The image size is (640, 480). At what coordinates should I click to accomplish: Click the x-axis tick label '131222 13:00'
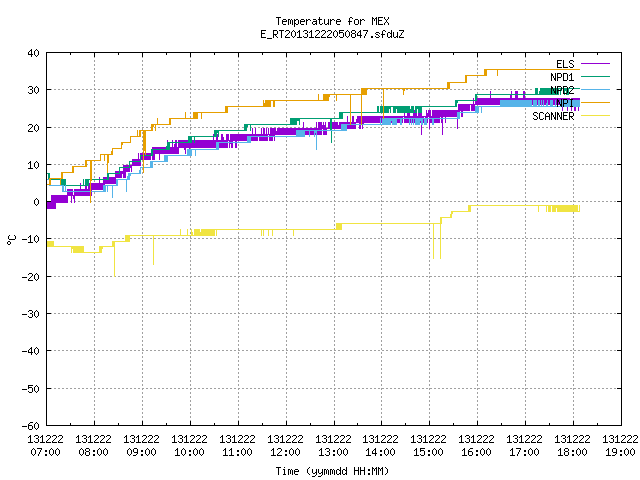333,445
